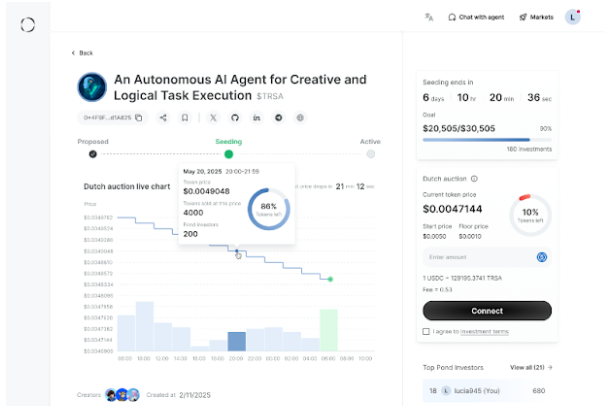Click the highlighted 20:00 volume bar
605x406 pixels.
pos(237,341)
